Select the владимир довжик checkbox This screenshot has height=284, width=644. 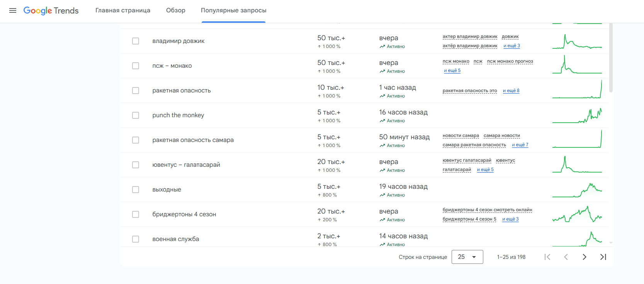tap(136, 41)
